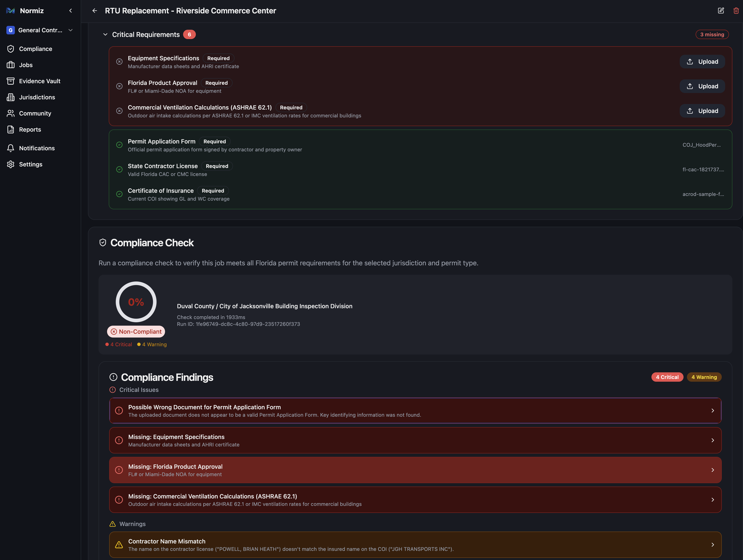The height and width of the screenshot is (560, 743).
Task: Click the edit job pencil icon
Action: [x=721, y=11]
